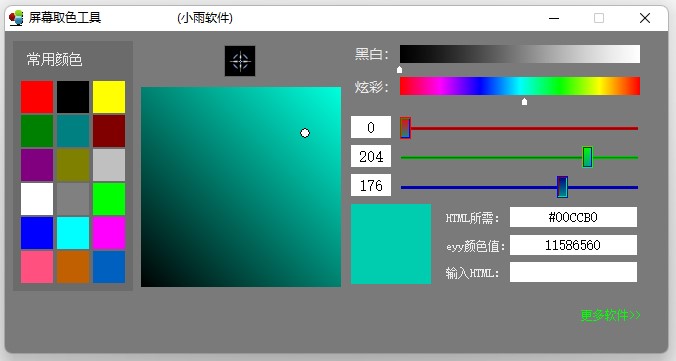Image resolution: width=676 pixels, height=361 pixels.
Task: Click the rainbow hue gradient bar
Action: 520,86
